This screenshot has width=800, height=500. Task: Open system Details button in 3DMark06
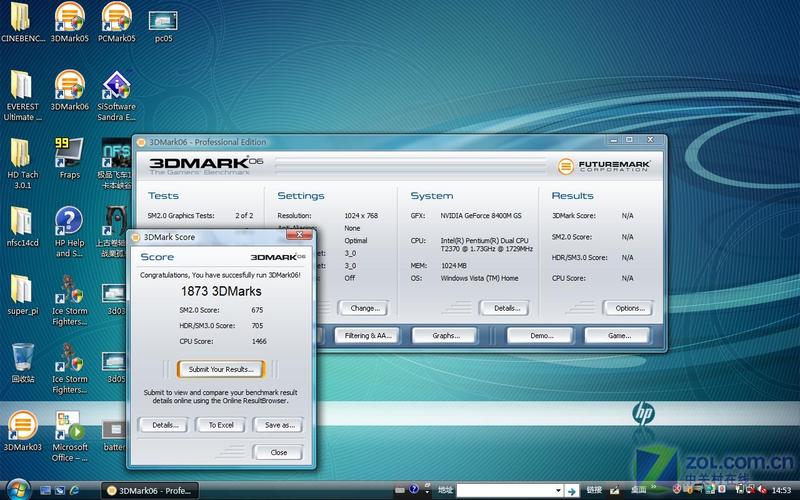tap(505, 308)
